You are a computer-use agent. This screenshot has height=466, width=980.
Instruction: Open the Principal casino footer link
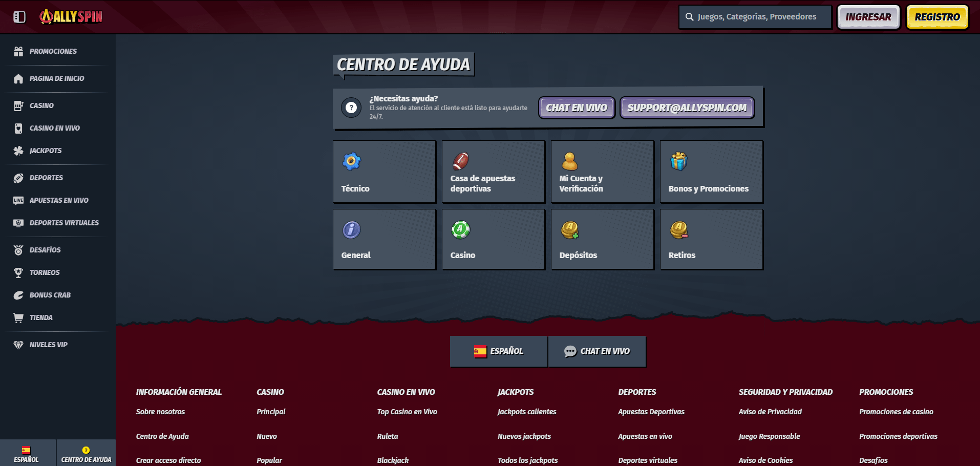click(271, 412)
